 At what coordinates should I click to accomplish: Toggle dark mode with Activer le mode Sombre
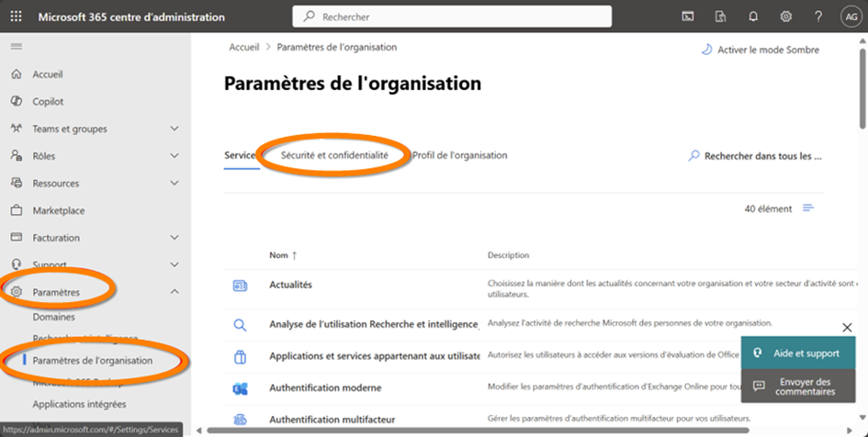(760, 50)
